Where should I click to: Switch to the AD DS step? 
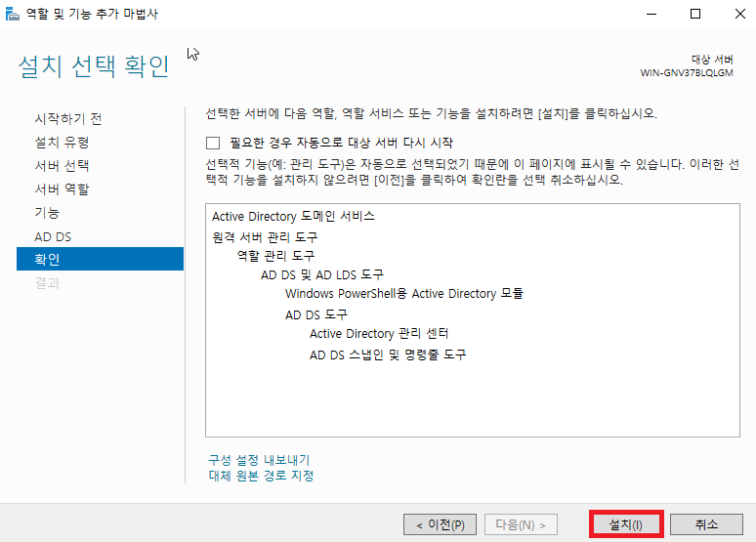53,236
